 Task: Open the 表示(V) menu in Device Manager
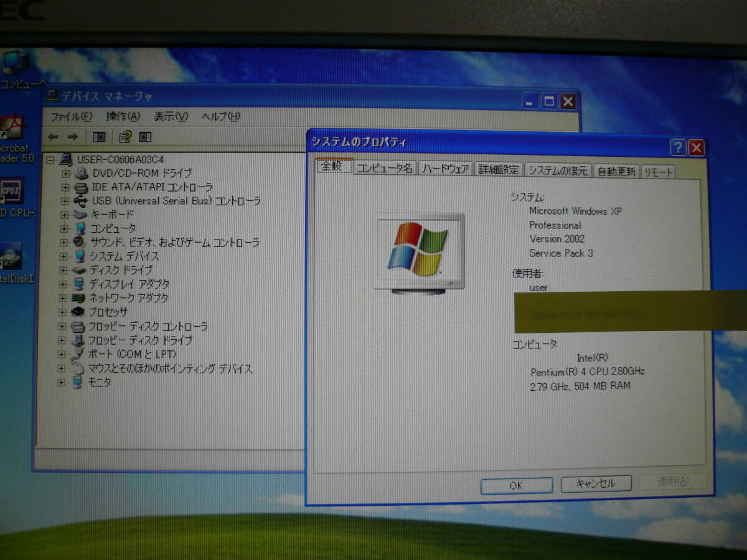click(171, 116)
